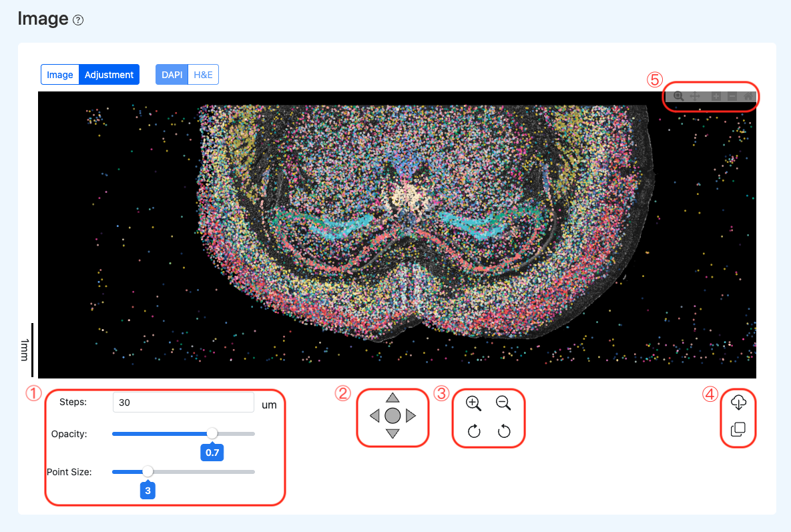The image size is (791, 532).
Task: Set Opacity using the 0.7 slider handle
Action: point(212,433)
